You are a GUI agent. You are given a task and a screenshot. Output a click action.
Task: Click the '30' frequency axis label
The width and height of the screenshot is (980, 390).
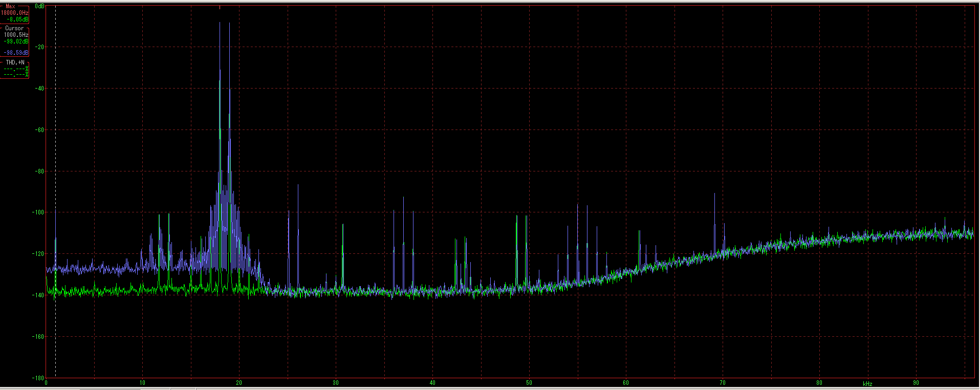point(336,383)
